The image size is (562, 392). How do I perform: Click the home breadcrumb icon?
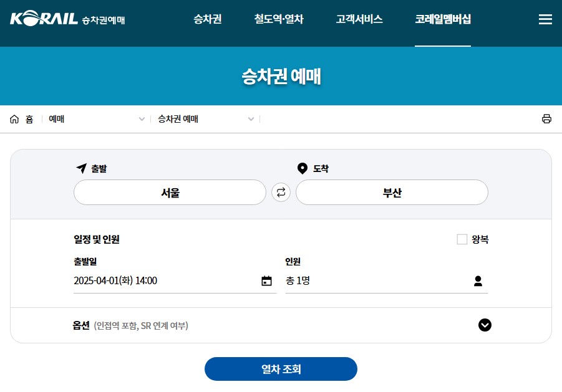click(x=14, y=118)
